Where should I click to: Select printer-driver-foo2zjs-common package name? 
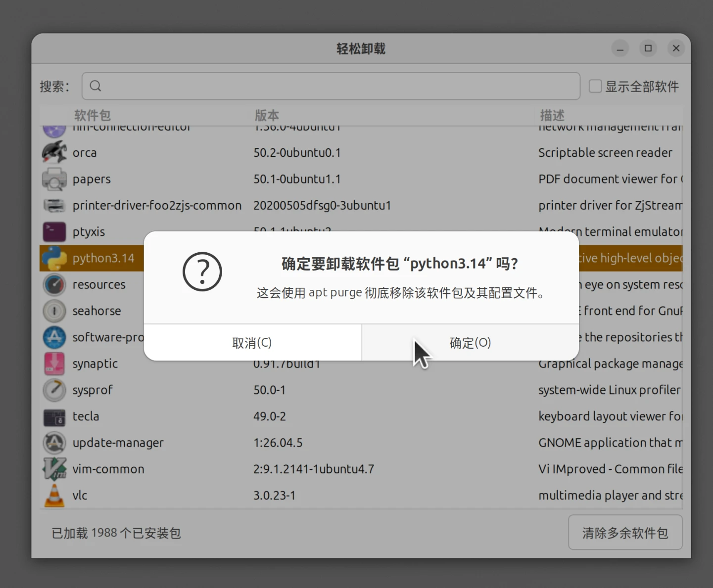coord(157,206)
